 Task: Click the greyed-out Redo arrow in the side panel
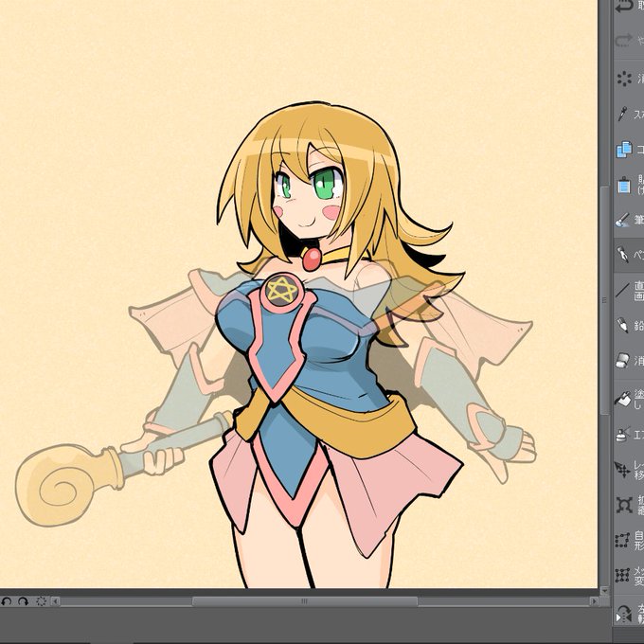(624, 41)
